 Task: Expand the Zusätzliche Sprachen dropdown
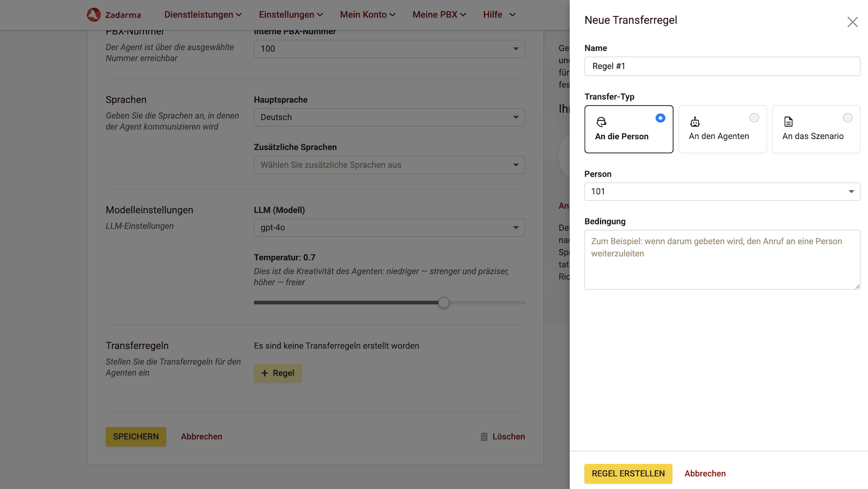(389, 165)
